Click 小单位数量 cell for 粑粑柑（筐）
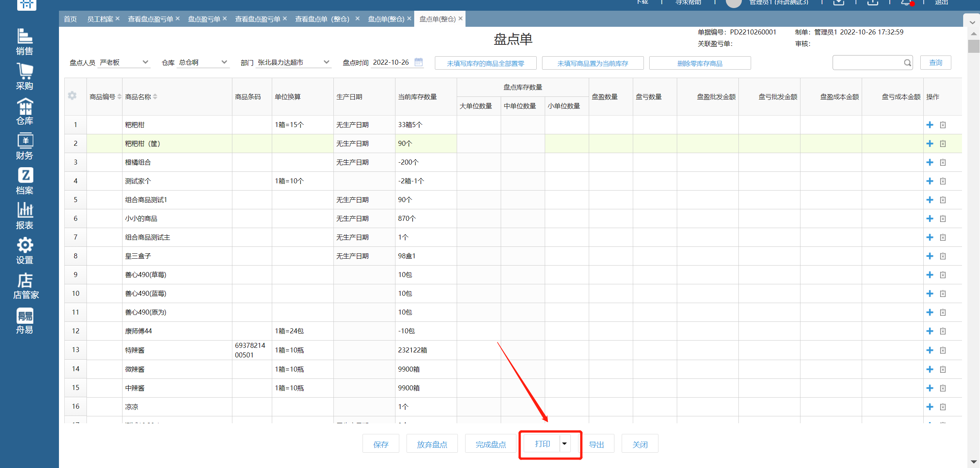980x468 pixels. pos(567,143)
